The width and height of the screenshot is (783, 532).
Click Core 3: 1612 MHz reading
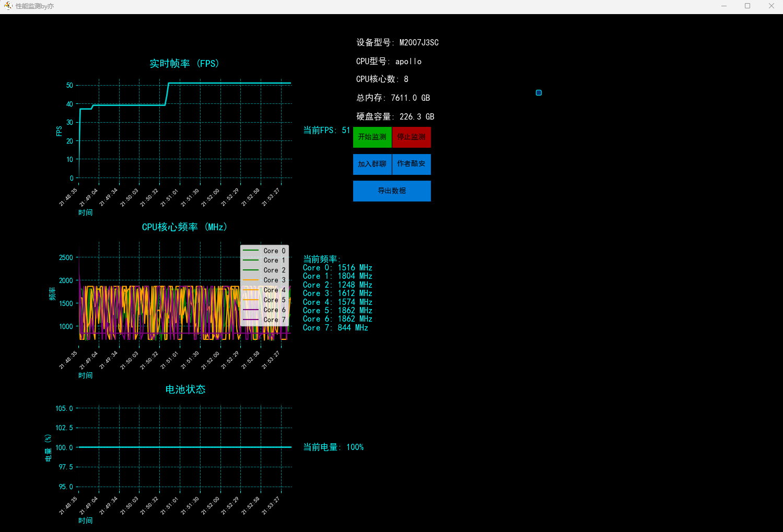click(x=337, y=293)
